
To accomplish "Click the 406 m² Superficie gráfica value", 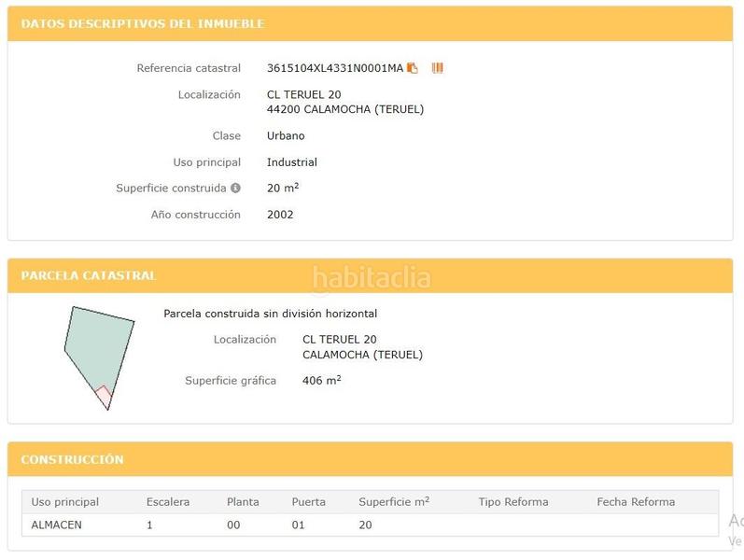I will [x=321, y=381].
